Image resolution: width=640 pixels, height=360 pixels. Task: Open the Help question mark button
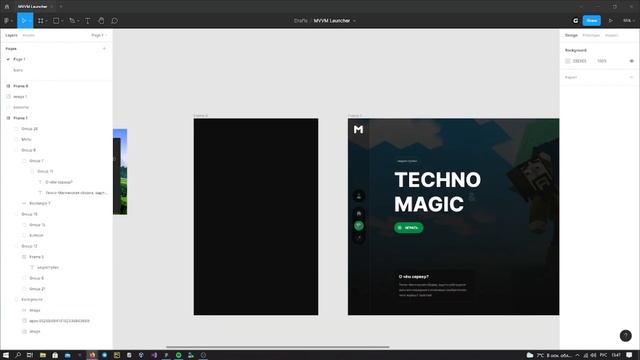pos(625,336)
